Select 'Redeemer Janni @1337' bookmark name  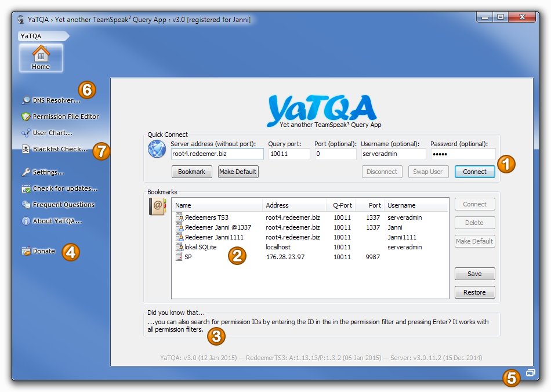coord(218,227)
